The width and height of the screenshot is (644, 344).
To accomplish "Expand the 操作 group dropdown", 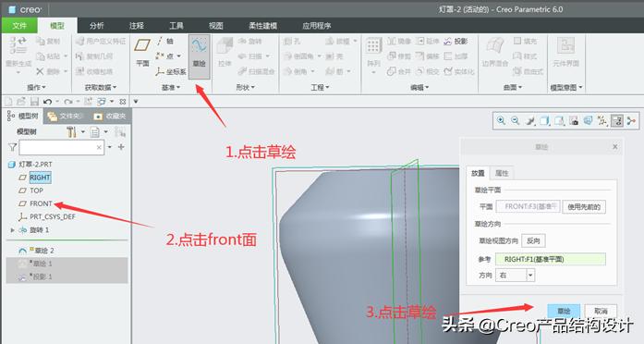I will pos(36,87).
